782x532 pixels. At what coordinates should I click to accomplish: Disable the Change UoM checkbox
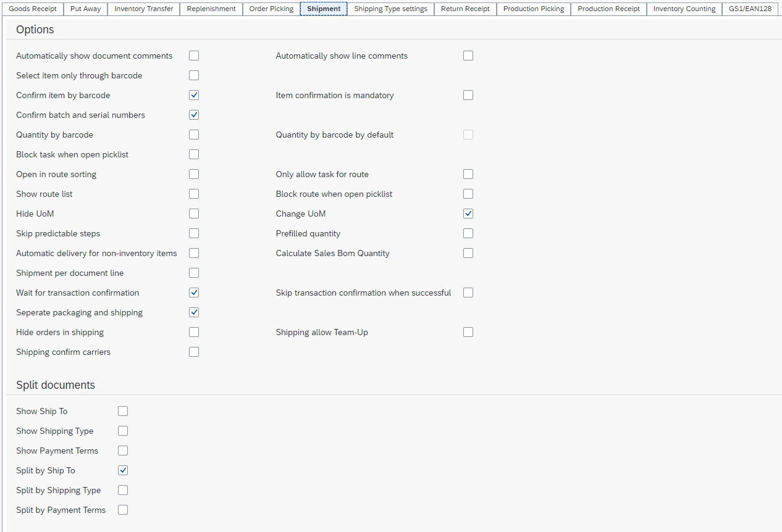pos(468,214)
